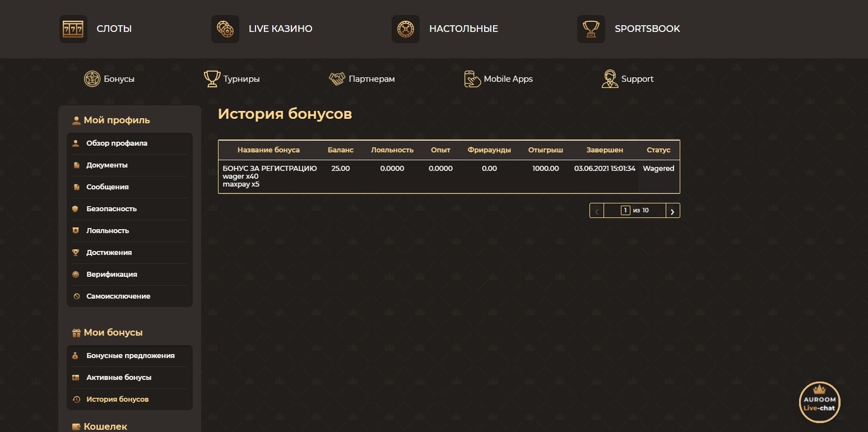Image resolution: width=868 pixels, height=432 pixels.
Task: Click the trophy icon beside Достижения
Action: [76, 253]
